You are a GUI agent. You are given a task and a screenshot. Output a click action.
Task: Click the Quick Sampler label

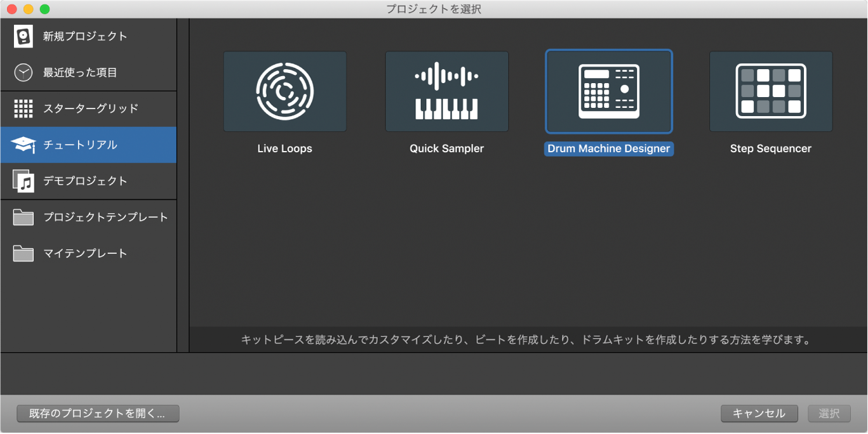tap(447, 148)
